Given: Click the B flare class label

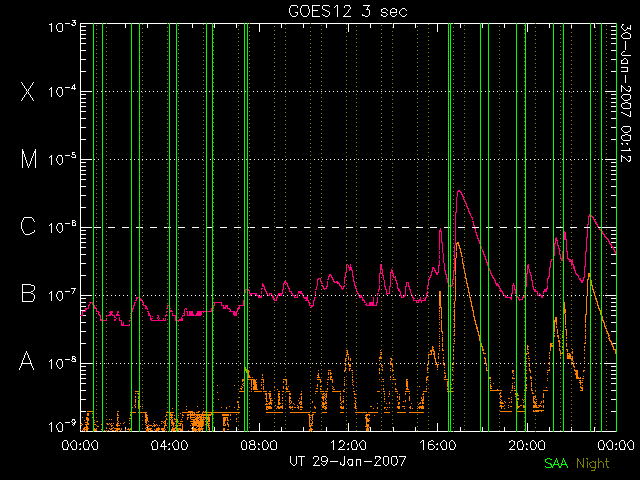Looking at the screenshot, I should (28, 293).
